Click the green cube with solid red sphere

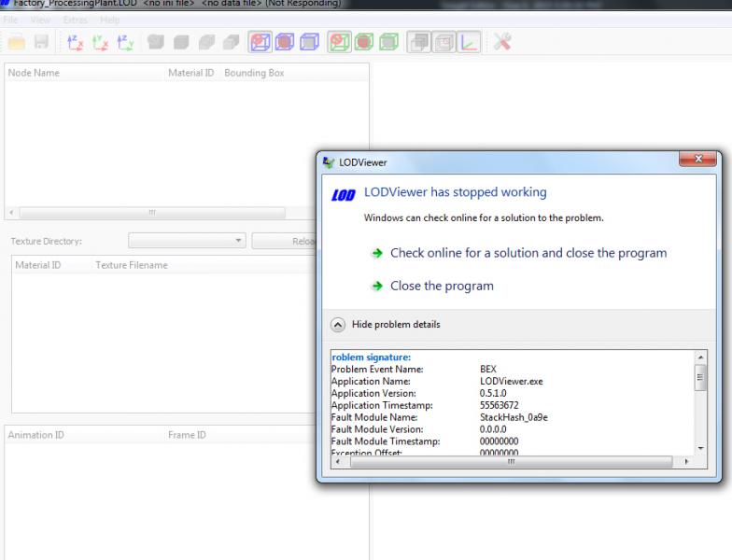[x=364, y=42]
